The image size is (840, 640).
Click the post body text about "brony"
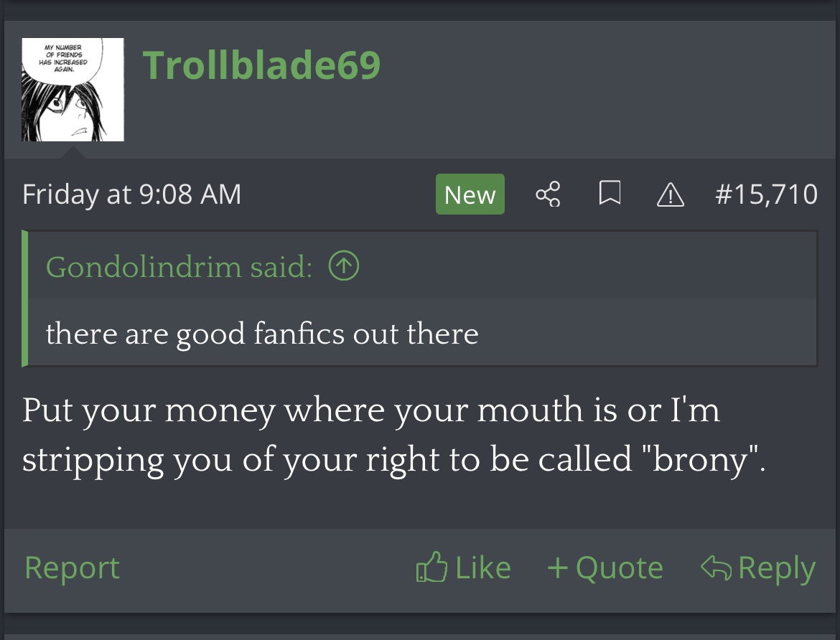pyautogui.click(x=393, y=434)
